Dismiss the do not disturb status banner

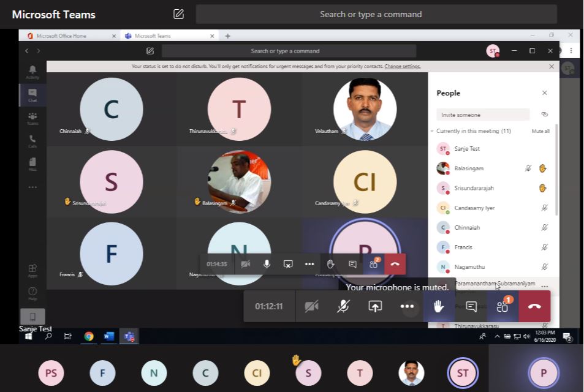(552, 66)
